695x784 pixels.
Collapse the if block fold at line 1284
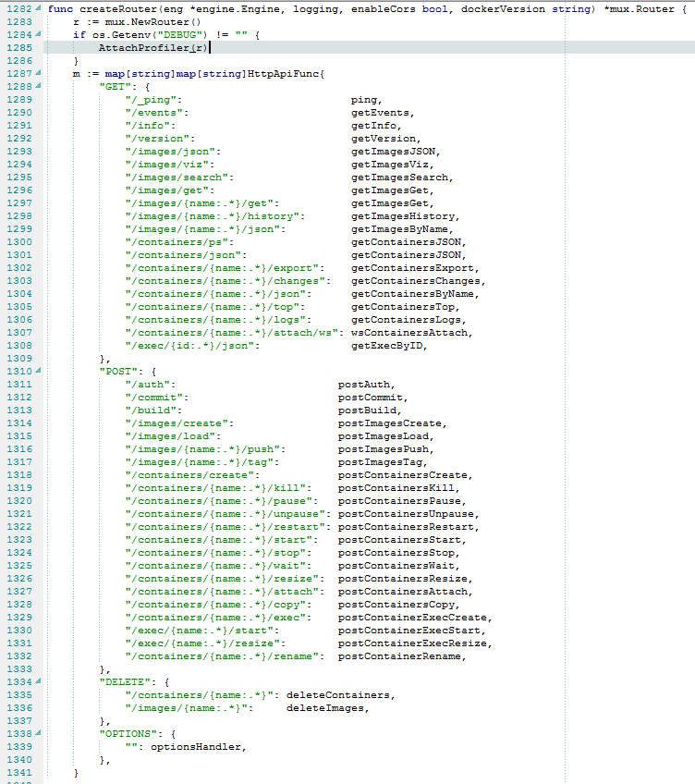point(39,34)
